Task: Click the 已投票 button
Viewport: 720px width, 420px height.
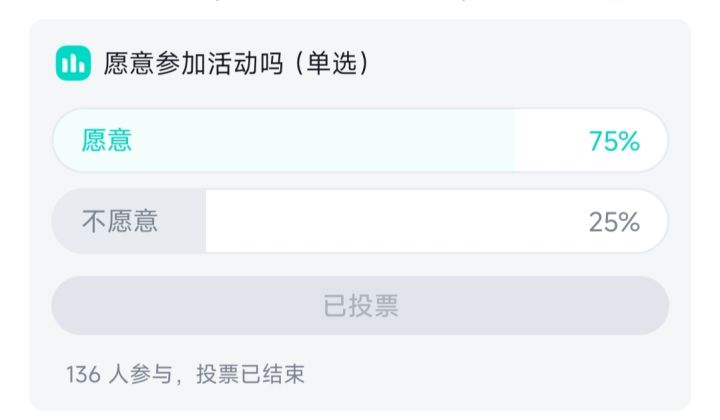Action: pos(360,305)
